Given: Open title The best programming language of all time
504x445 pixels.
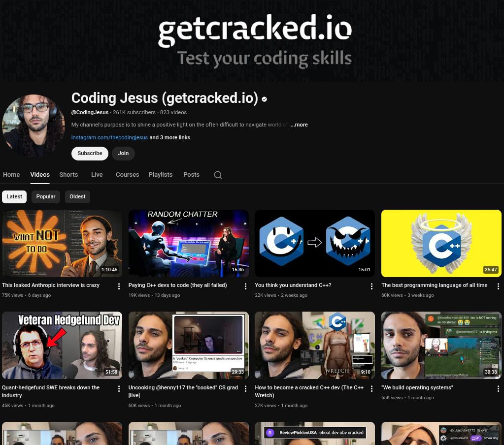Looking at the screenshot, I should pos(434,285).
